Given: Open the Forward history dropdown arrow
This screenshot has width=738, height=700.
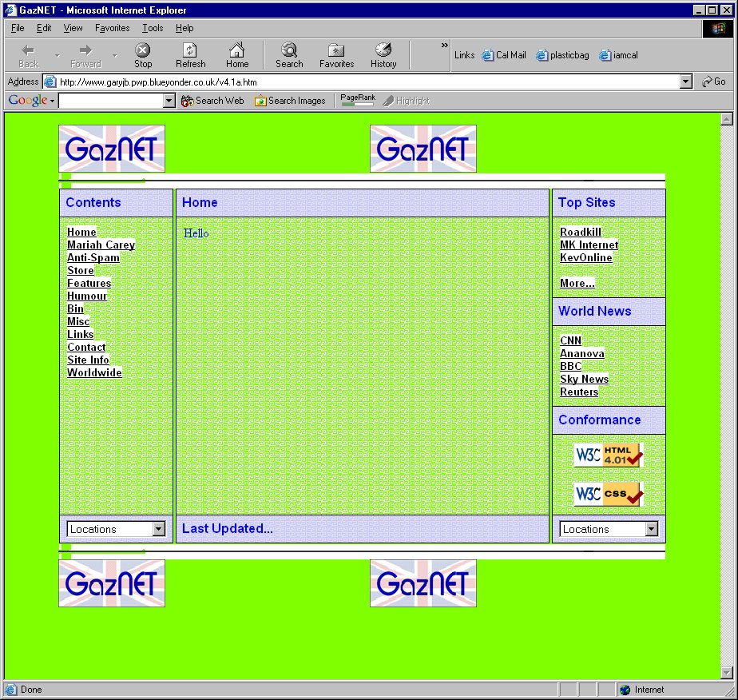Looking at the screenshot, I should [115, 55].
